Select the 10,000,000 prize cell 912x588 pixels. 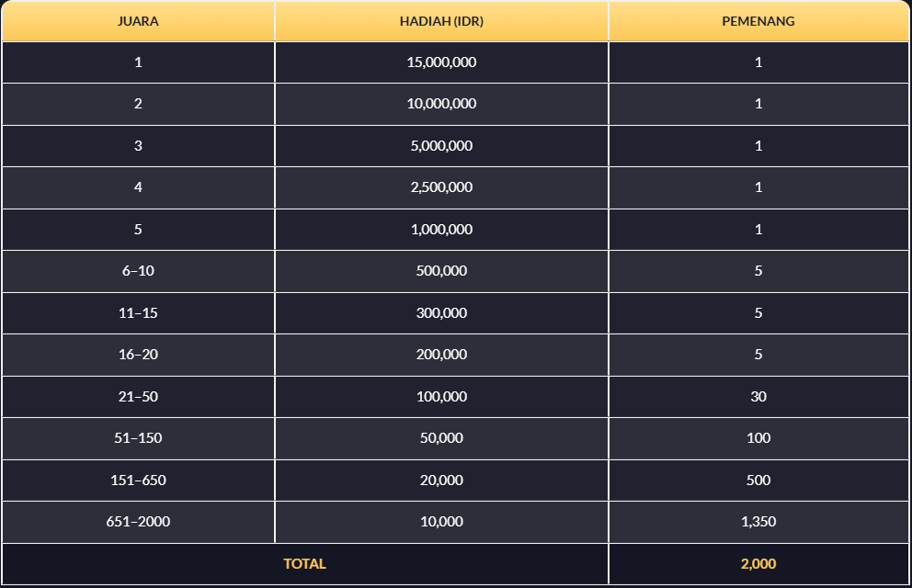coord(441,104)
